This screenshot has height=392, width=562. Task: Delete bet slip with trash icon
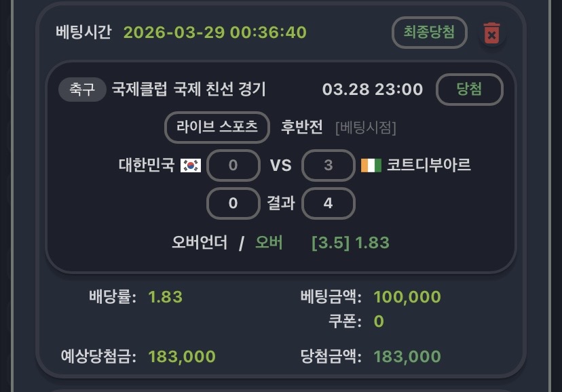point(491,33)
